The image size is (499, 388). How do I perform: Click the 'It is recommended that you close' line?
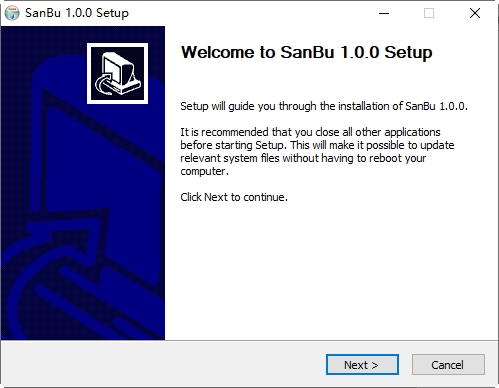coord(310,132)
